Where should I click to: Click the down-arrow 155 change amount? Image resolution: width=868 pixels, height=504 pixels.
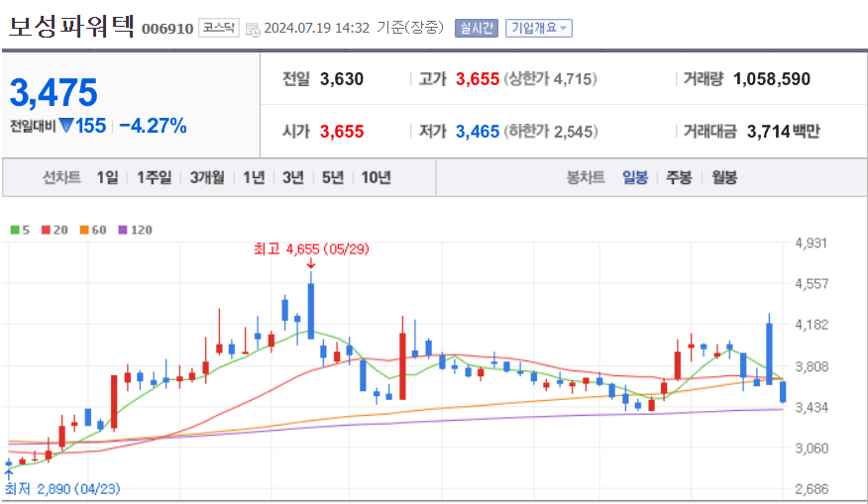coord(82,126)
